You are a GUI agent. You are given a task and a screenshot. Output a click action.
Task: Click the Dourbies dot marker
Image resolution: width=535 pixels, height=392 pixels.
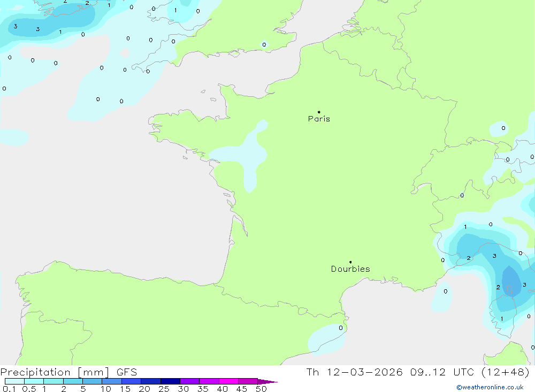(350, 262)
